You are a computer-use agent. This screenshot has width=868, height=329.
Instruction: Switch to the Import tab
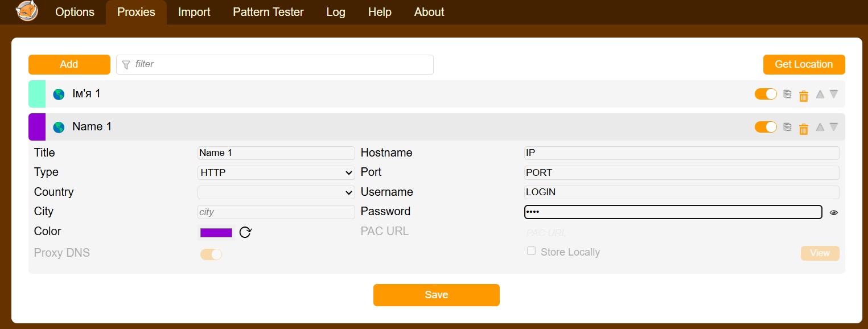(x=194, y=12)
